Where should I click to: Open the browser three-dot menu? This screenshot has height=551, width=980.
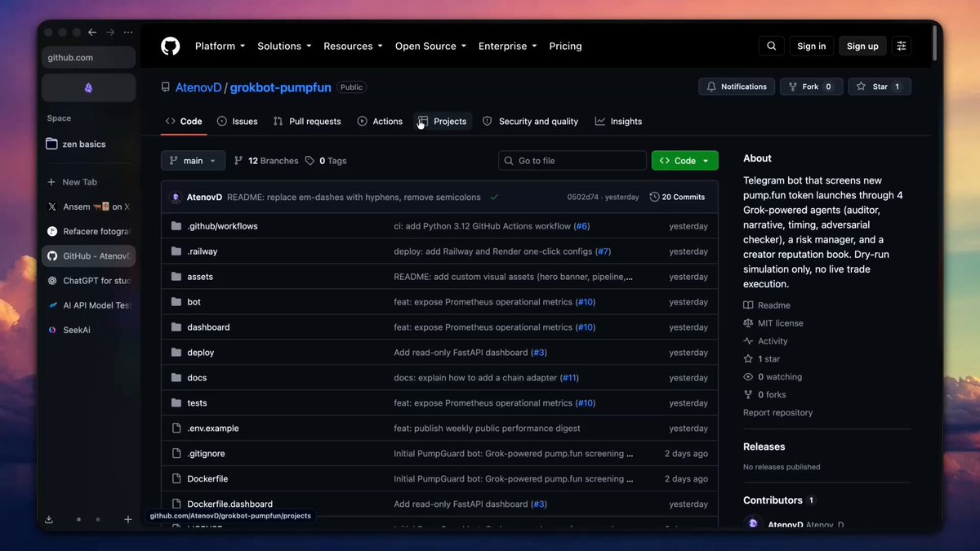[x=128, y=33]
